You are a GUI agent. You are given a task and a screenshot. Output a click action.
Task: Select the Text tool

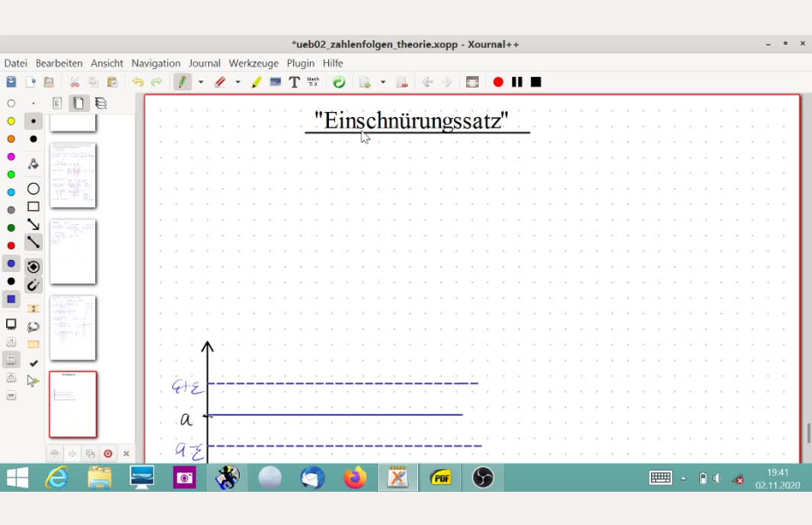(x=294, y=81)
